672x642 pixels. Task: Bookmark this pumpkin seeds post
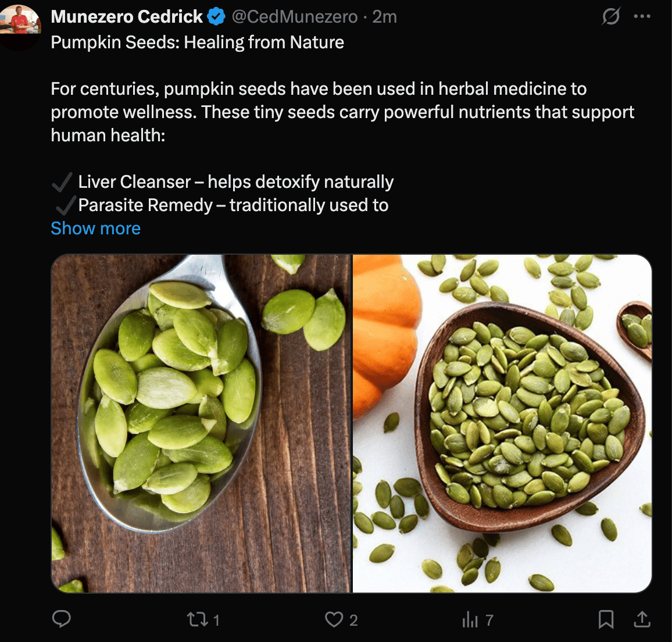coord(606,619)
